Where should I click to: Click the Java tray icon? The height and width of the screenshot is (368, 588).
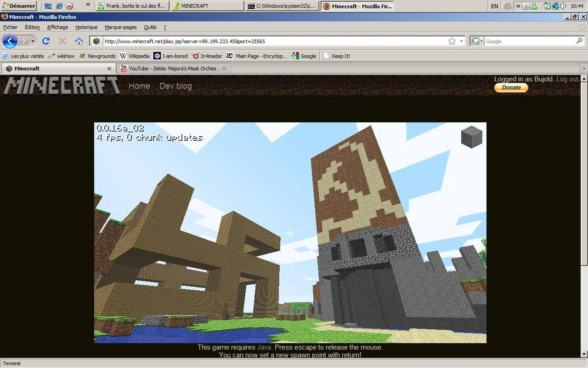click(526, 6)
